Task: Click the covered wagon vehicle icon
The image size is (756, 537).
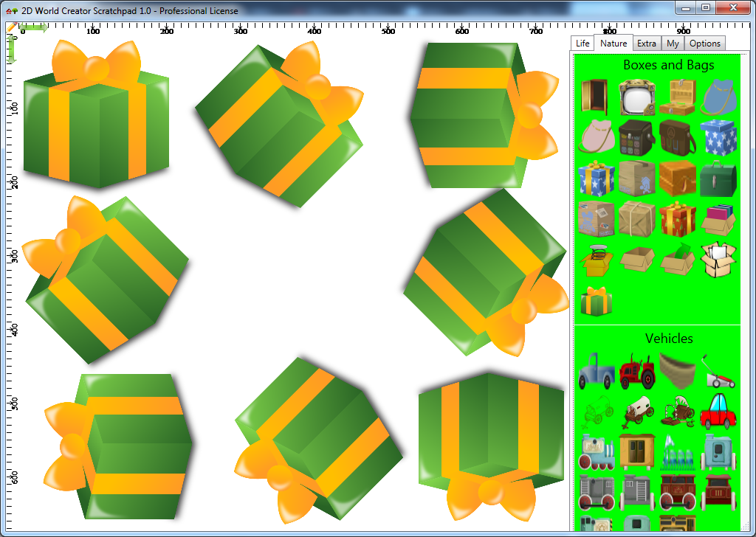Action: [x=637, y=412]
